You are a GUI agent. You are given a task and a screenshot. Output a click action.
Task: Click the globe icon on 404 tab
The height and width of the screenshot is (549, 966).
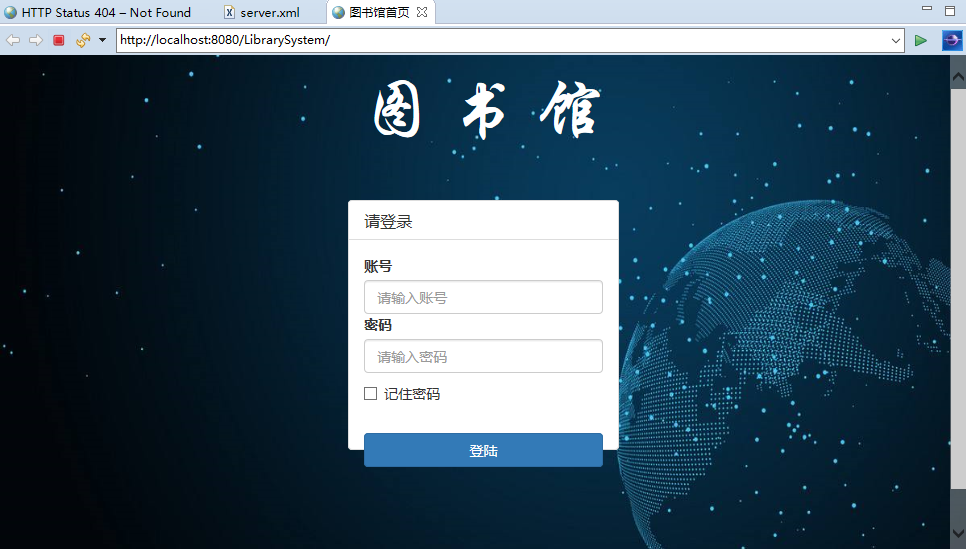click(x=10, y=12)
